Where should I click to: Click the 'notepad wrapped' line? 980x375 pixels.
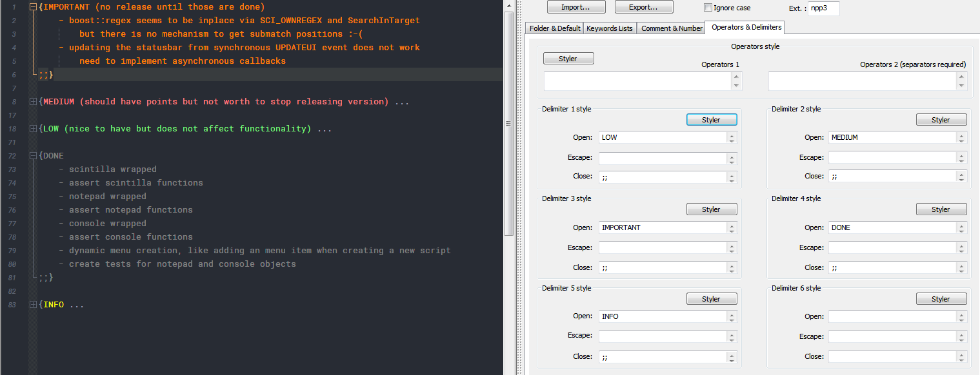coord(103,197)
